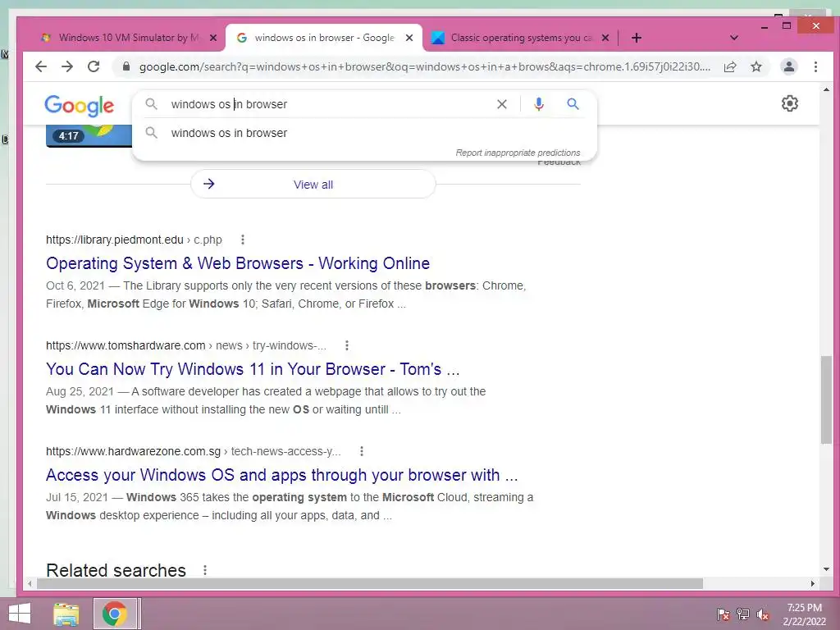840x630 pixels.
Task: Minimize the Chrome window
Action: click(x=765, y=26)
